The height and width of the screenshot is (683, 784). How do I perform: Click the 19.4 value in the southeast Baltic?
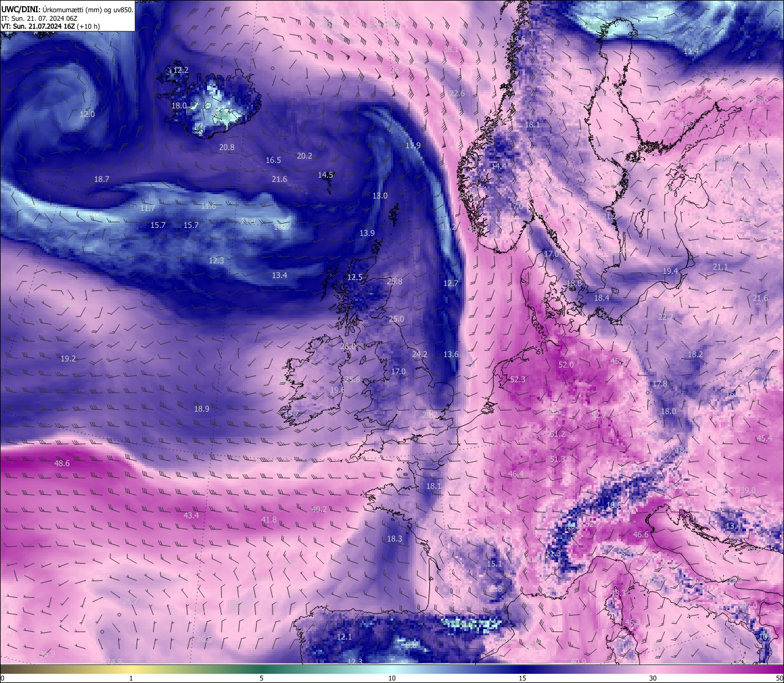(670, 271)
